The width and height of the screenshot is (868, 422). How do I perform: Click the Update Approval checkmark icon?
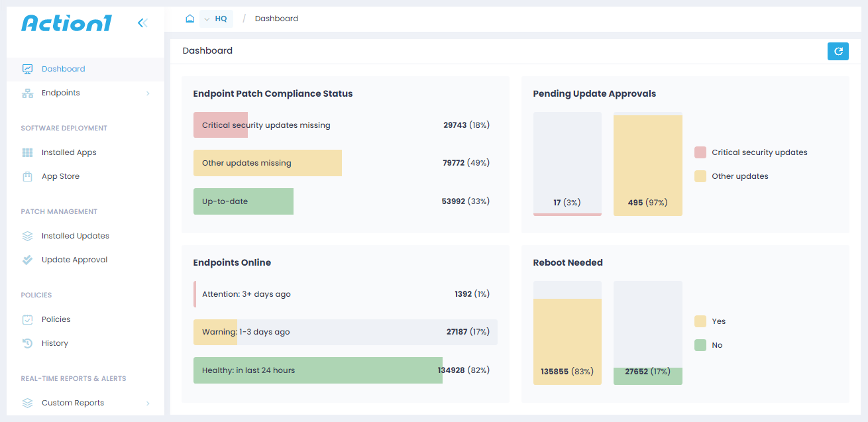(27, 259)
